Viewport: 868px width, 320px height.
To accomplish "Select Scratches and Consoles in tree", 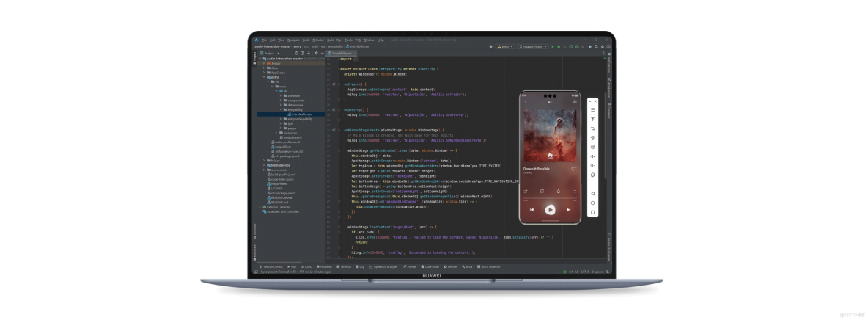I will pos(282,211).
